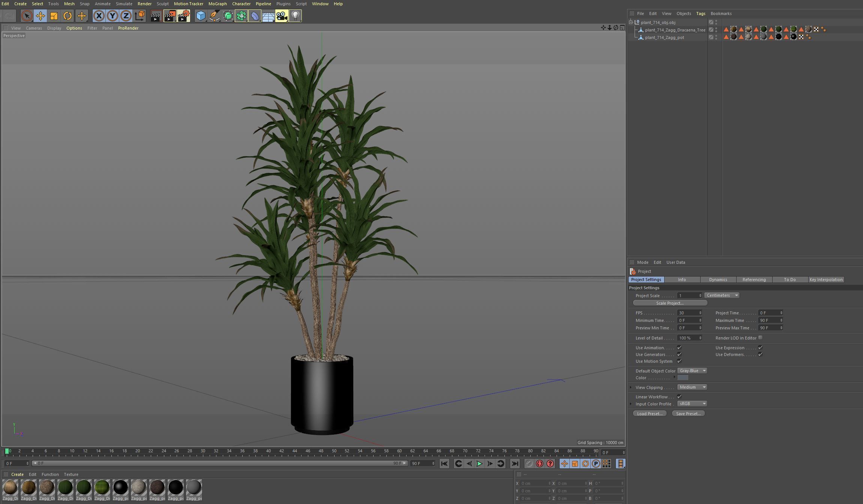This screenshot has width=863, height=504.
Task: Activate the Rotate tool in top toolbar
Action: point(68,16)
